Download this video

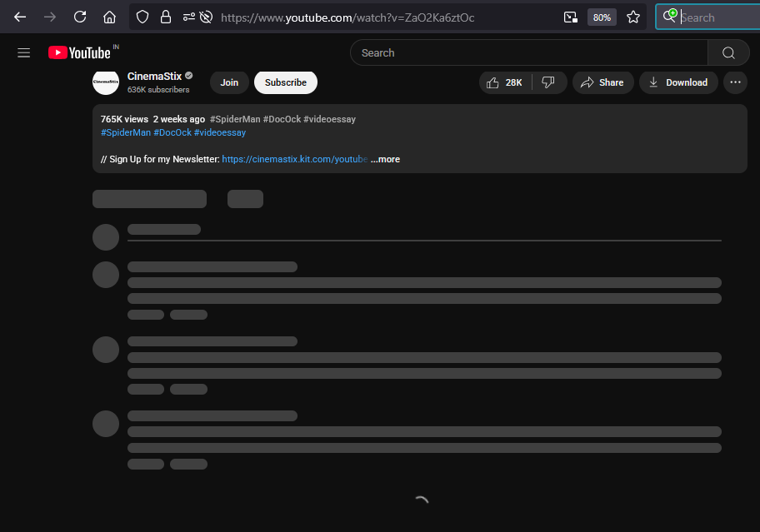tap(678, 82)
